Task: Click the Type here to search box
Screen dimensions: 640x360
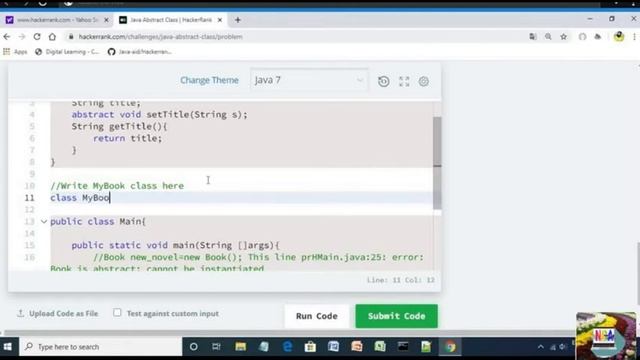Action: tap(100, 347)
